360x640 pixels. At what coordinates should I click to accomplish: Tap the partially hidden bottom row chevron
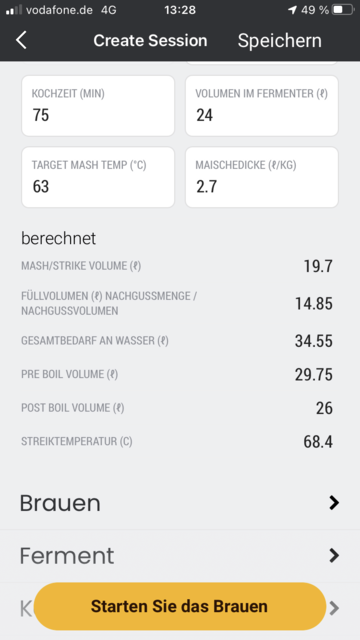(334, 608)
